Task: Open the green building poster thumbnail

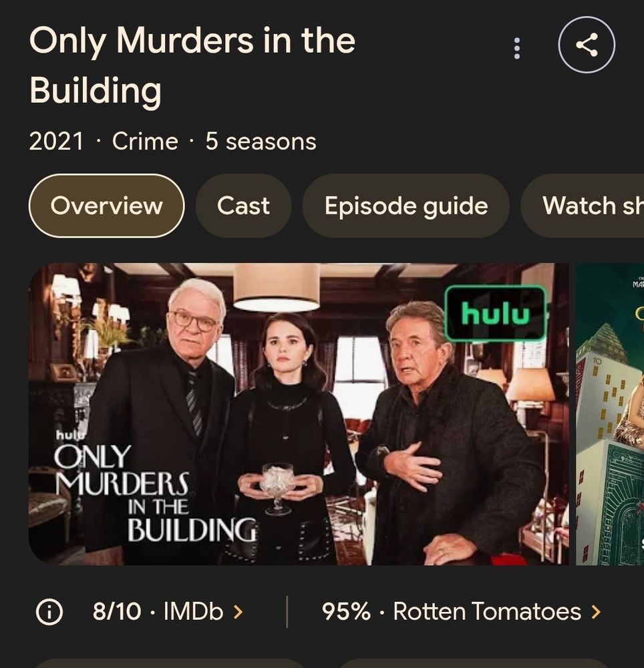Action: (610, 414)
